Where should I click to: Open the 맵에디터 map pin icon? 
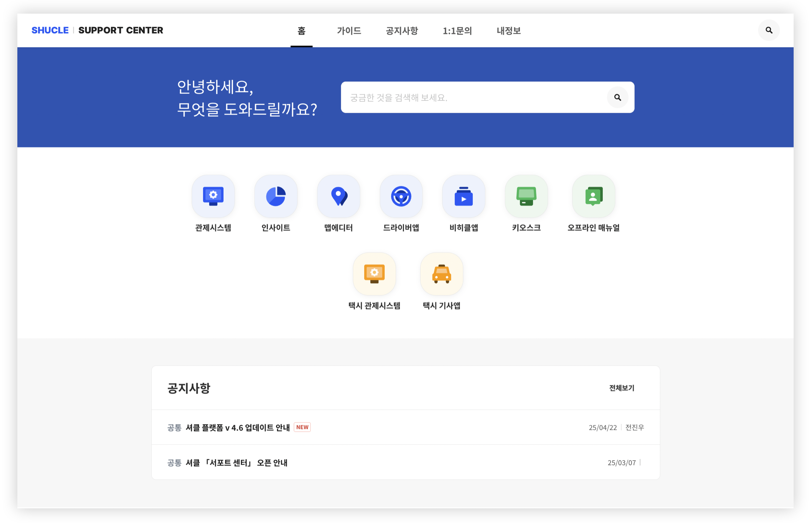[x=338, y=196]
